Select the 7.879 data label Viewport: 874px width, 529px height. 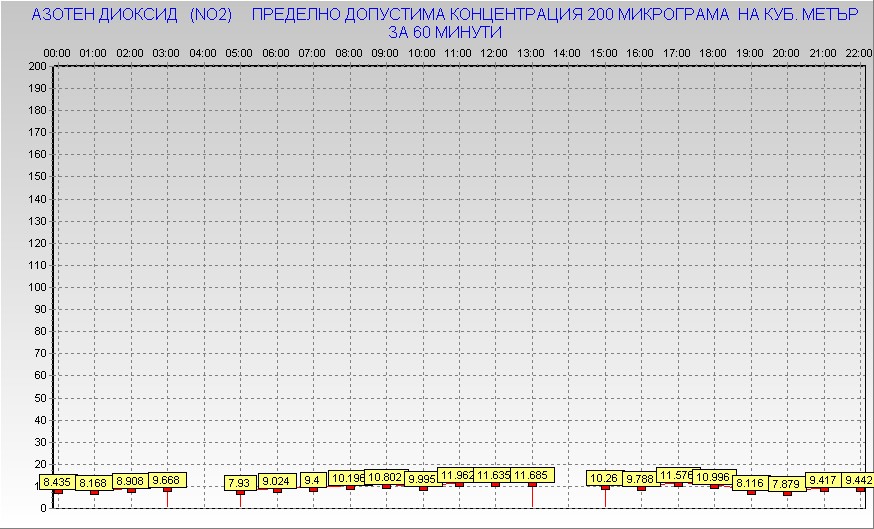point(786,484)
